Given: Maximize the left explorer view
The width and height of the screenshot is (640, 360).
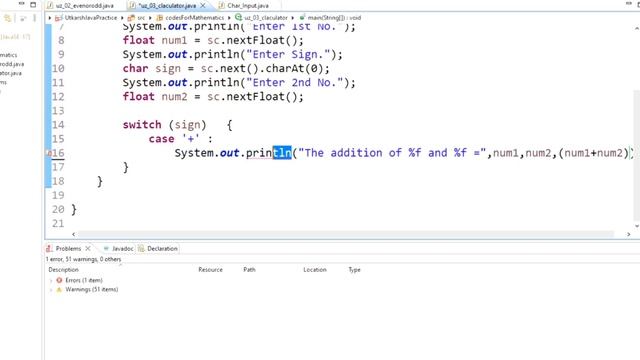Looking at the screenshot, I should [33, 4].
